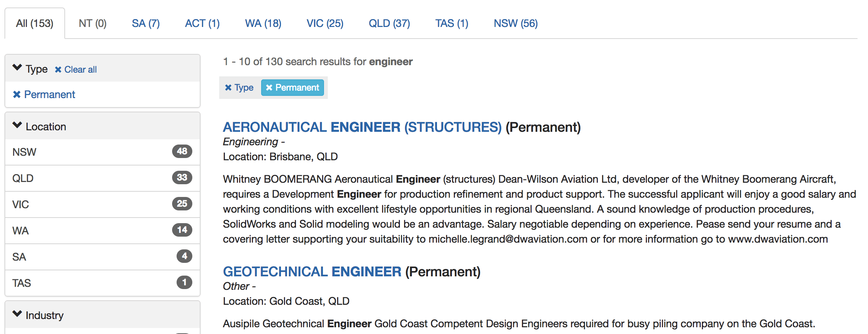Open the TAS (1) tab
868x334 pixels.
(x=452, y=24)
